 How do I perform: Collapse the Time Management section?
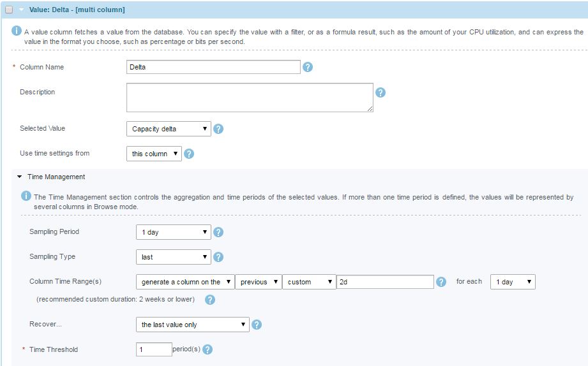pos(20,177)
